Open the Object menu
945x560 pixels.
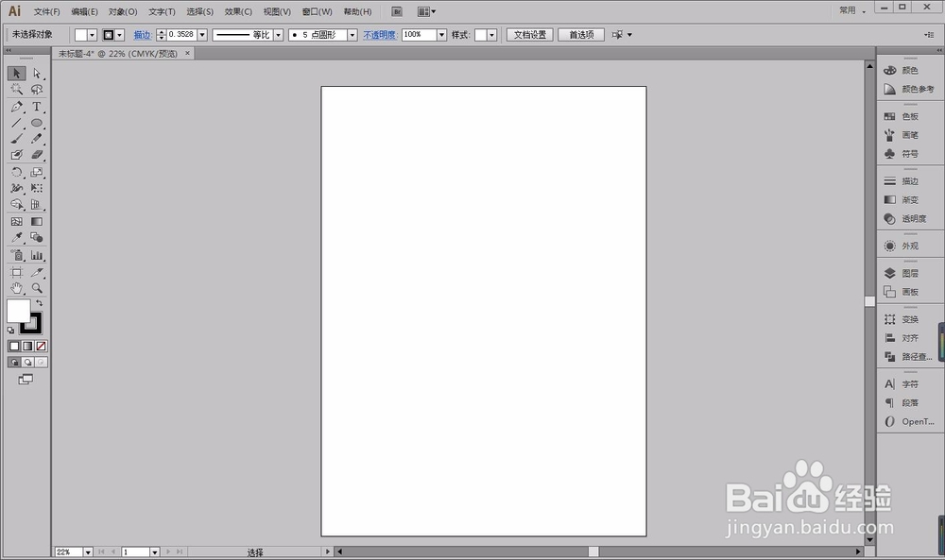click(x=123, y=11)
